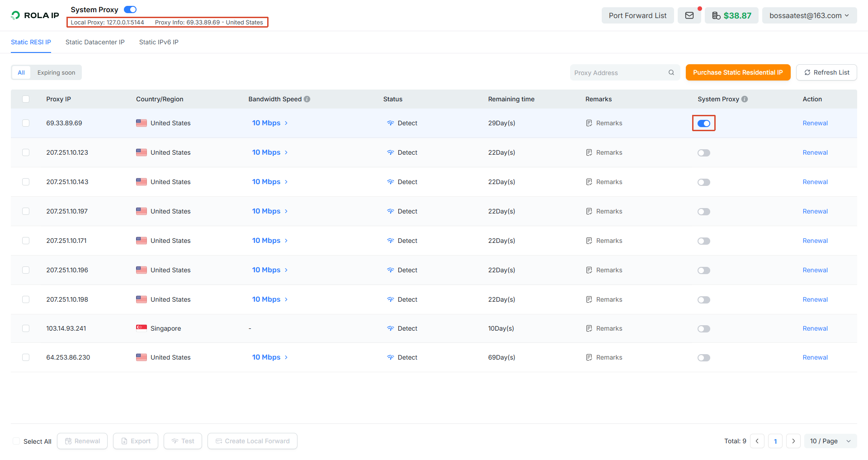The width and height of the screenshot is (868, 460).
Task: Edit Remarks for 103.14.93.241
Action: 604,328
